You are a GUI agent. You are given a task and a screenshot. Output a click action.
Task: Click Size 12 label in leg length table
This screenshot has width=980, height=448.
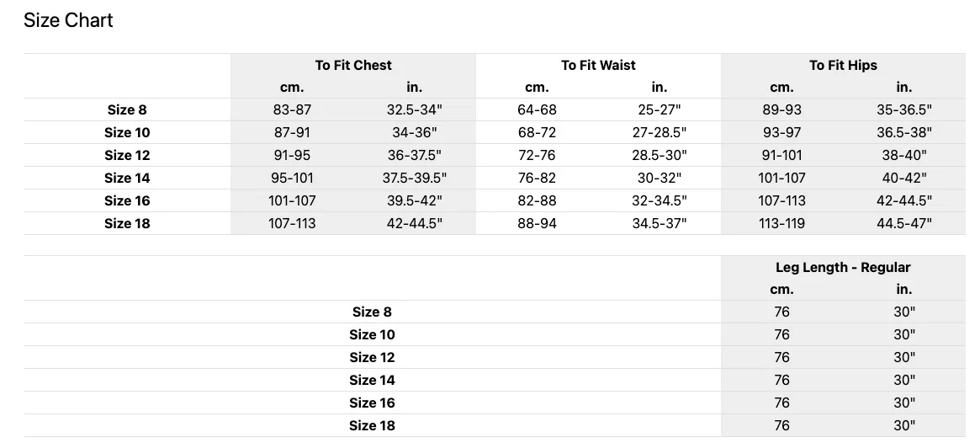click(x=372, y=357)
